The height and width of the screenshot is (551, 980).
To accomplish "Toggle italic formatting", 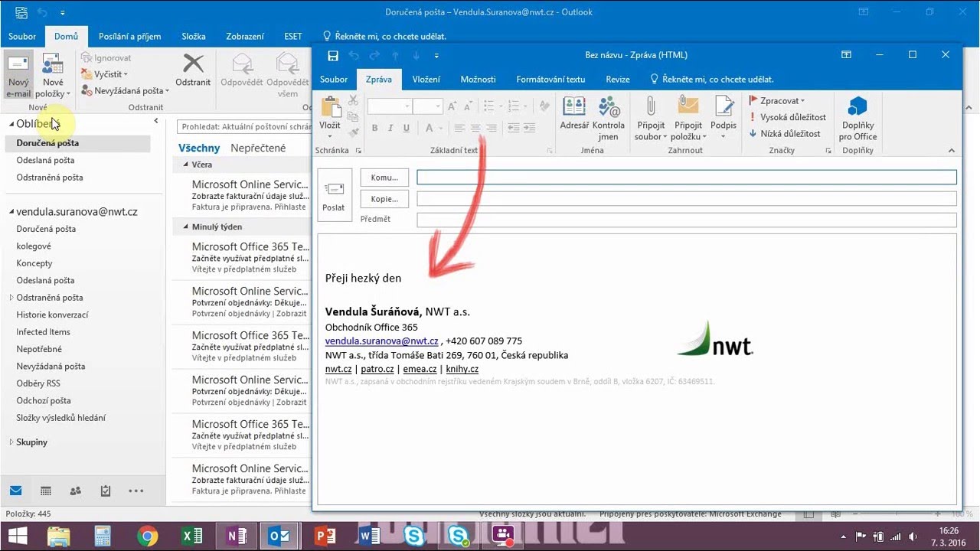I will pos(390,128).
